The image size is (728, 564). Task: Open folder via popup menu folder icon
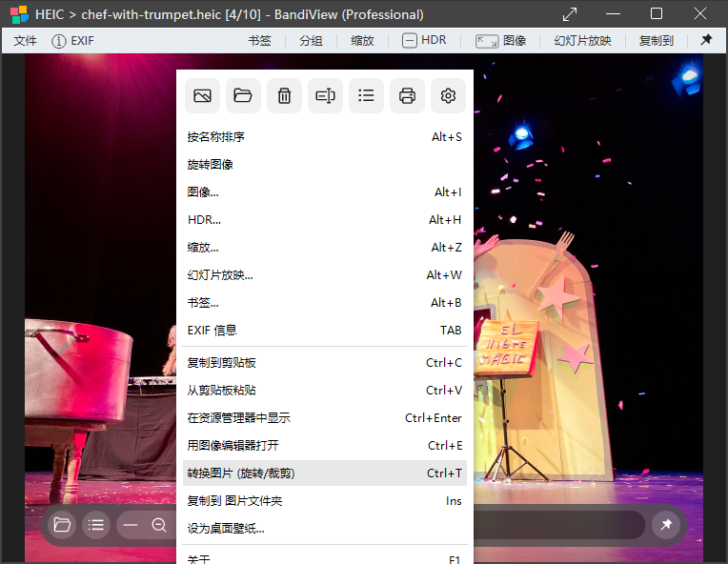click(x=243, y=95)
